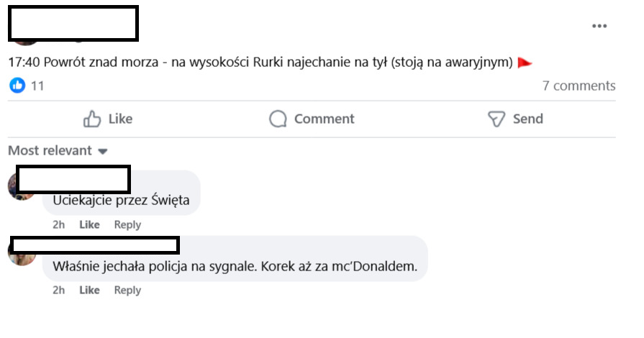Click the author name above "Uciekajcie przez Święta"
The height and width of the screenshot is (338, 644).
coord(73,179)
